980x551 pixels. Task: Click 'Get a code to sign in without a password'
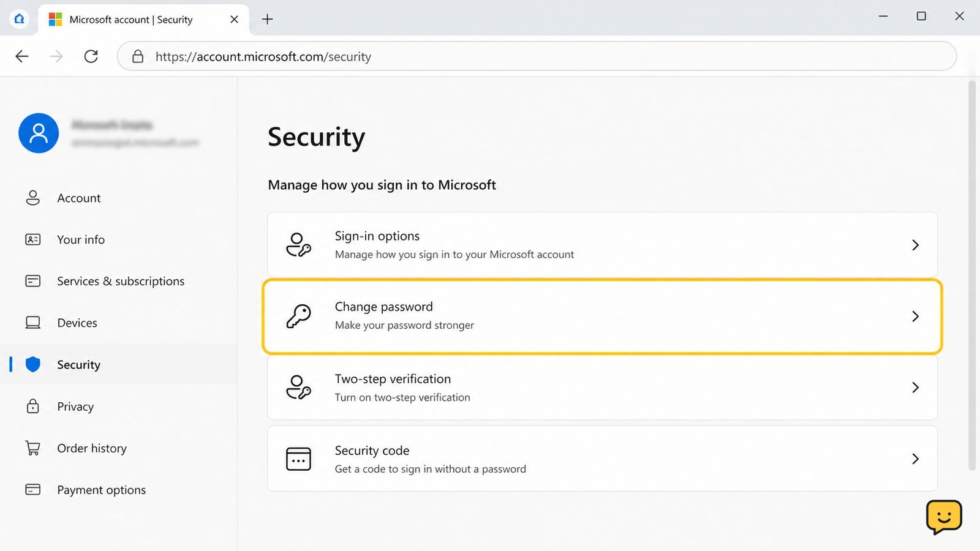click(430, 469)
